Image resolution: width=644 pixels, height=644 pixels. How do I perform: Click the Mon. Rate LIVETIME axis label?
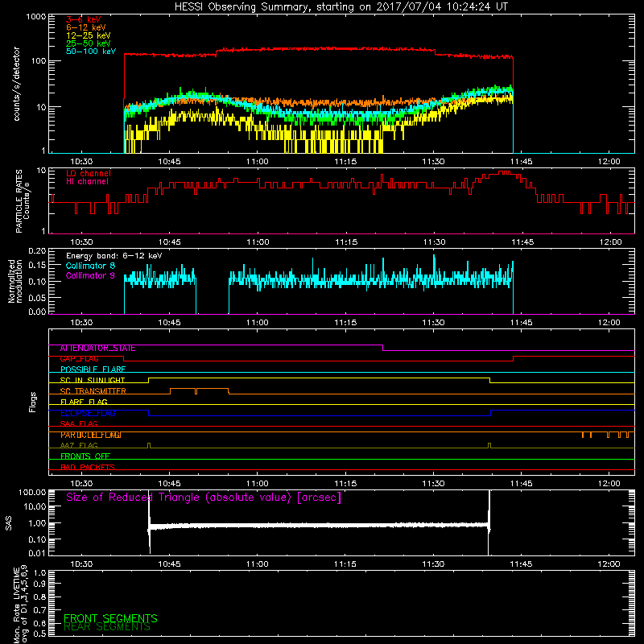[x=19, y=605]
